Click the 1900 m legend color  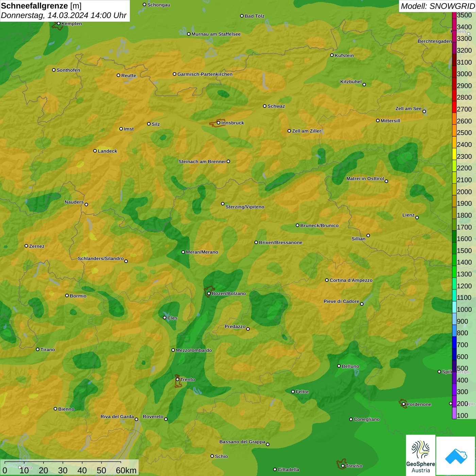pyautogui.click(x=454, y=201)
